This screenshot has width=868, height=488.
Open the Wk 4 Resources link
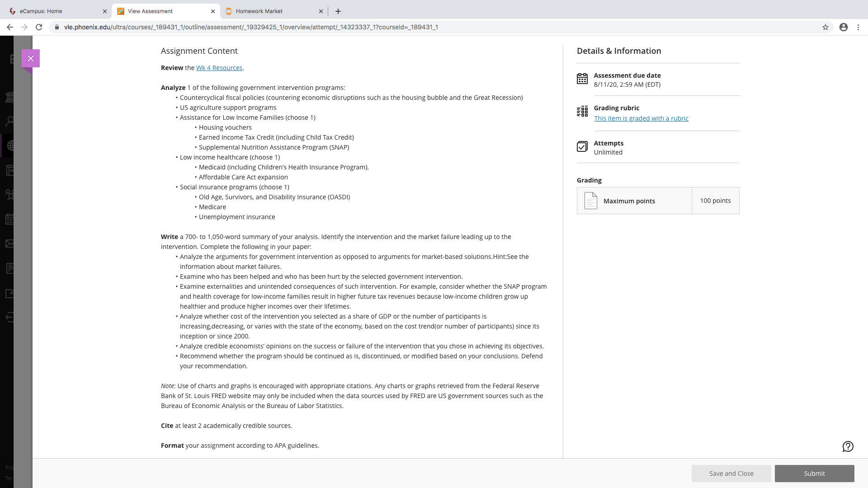point(219,68)
